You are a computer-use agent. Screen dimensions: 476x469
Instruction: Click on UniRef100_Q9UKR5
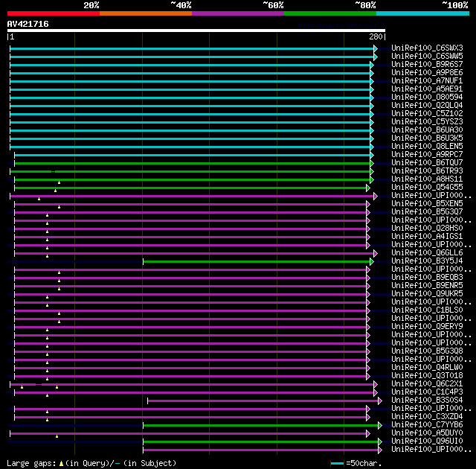pos(427,294)
